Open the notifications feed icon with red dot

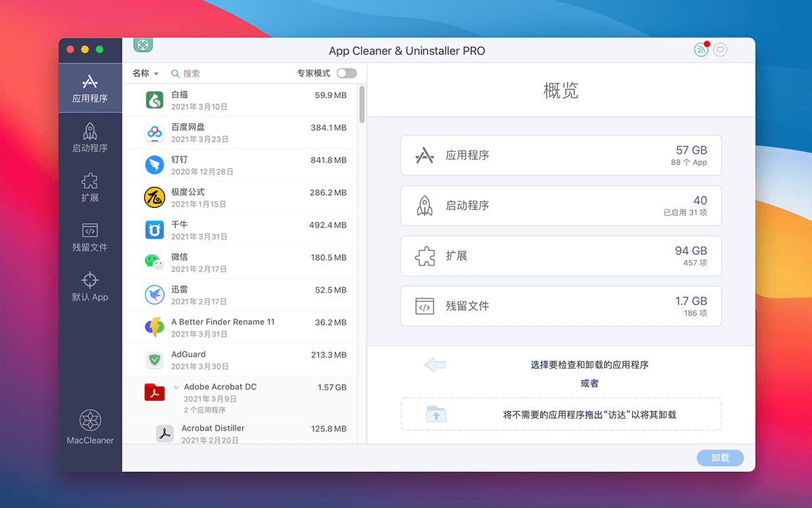point(702,49)
